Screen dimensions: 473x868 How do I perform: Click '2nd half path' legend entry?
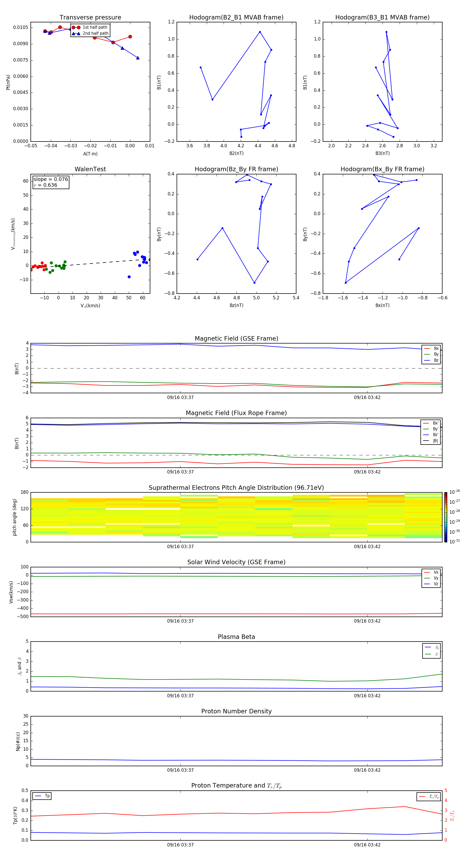(90, 33)
